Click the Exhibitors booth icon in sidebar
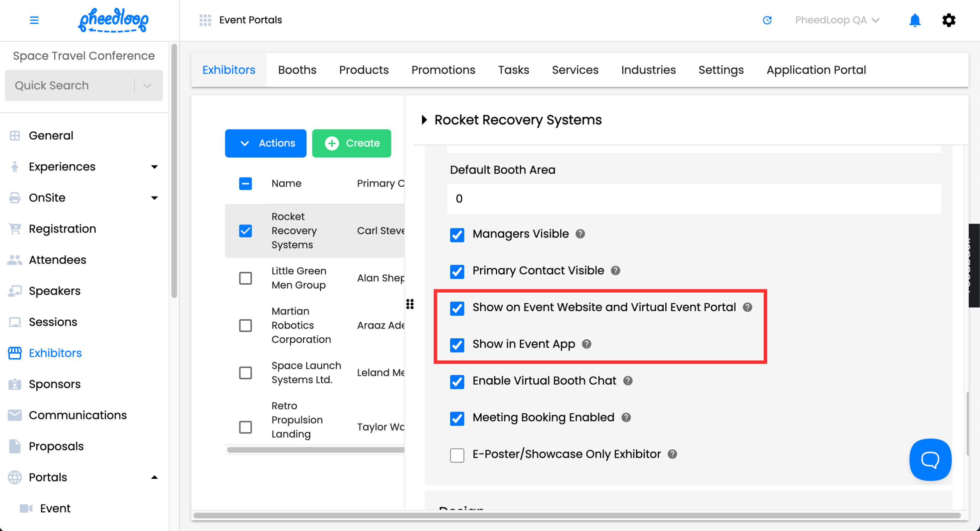This screenshot has height=531, width=980. 15,354
